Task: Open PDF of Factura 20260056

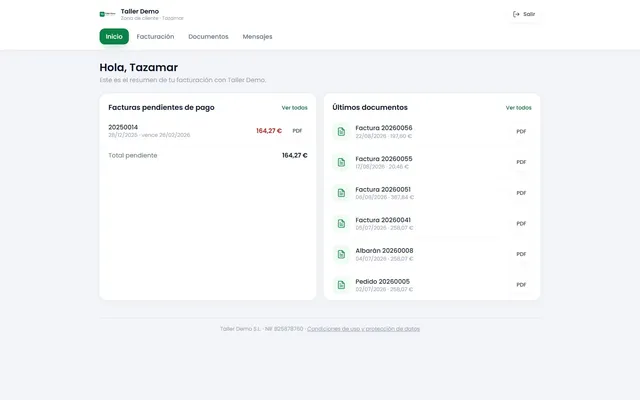Action: pyautogui.click(x=521, y=131)
